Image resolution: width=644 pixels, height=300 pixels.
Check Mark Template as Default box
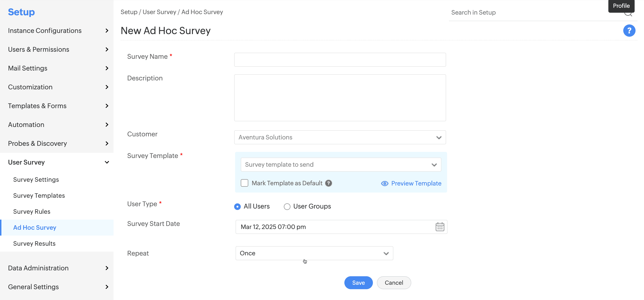coord(244,183)
